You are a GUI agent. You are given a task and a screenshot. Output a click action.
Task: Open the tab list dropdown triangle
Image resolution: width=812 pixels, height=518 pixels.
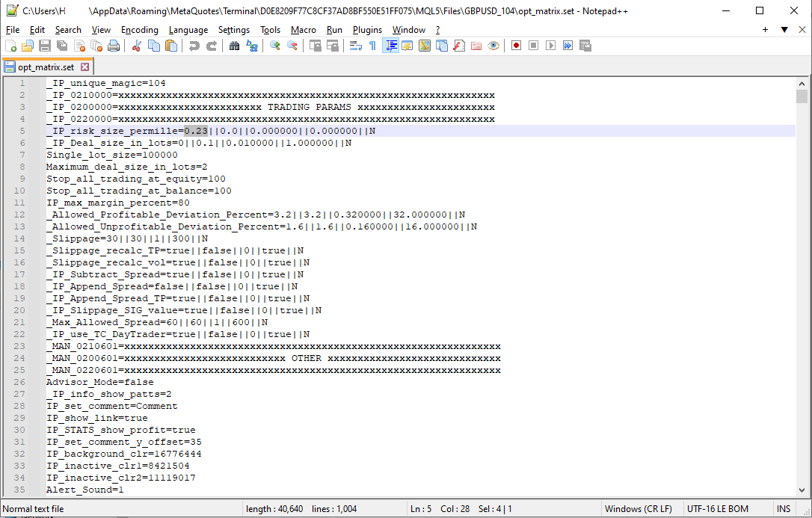tap(784, 30)
